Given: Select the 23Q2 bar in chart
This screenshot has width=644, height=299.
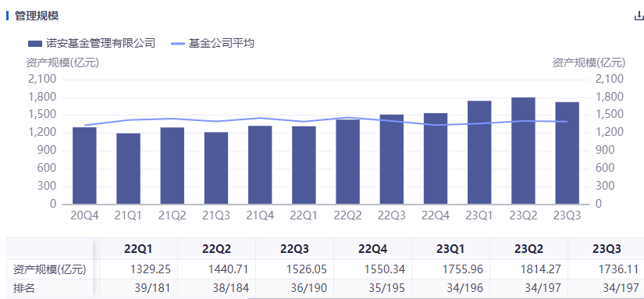Looking at the screenshot, I should (x=523, y=151).
